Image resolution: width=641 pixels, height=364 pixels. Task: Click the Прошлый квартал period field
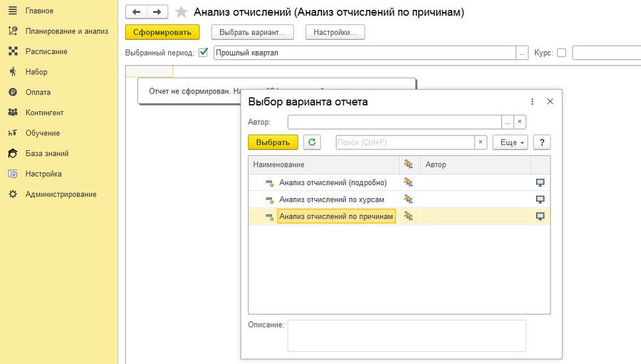(365, 53)
